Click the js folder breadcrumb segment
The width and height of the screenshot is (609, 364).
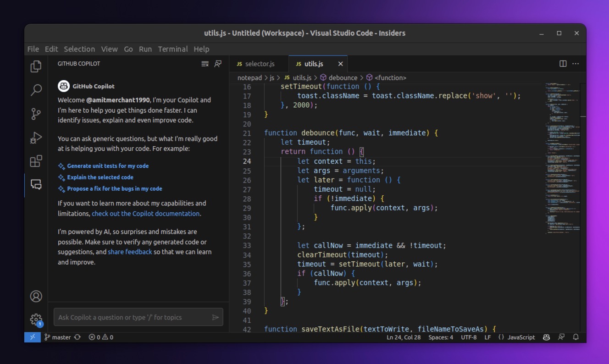tap(272, 78)
